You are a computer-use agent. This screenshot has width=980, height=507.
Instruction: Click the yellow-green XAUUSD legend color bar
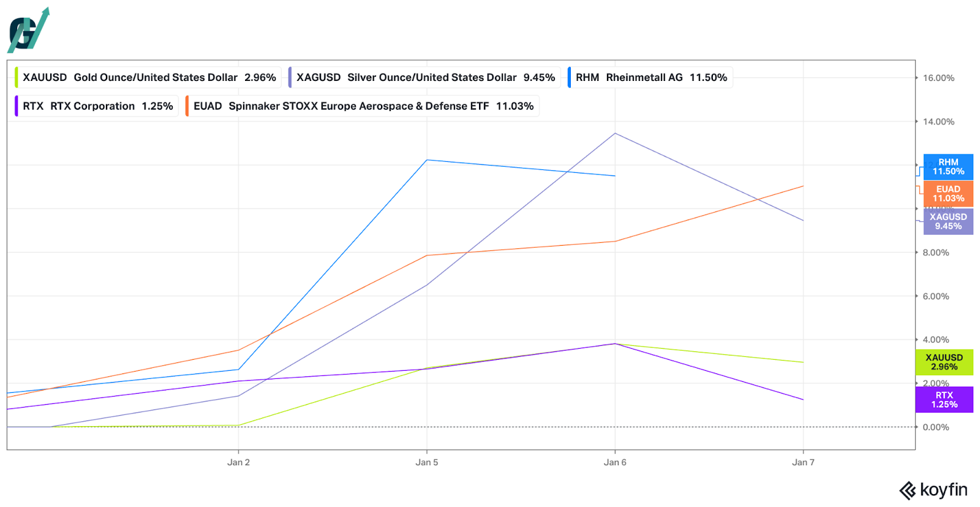click(x=17, y=77)
